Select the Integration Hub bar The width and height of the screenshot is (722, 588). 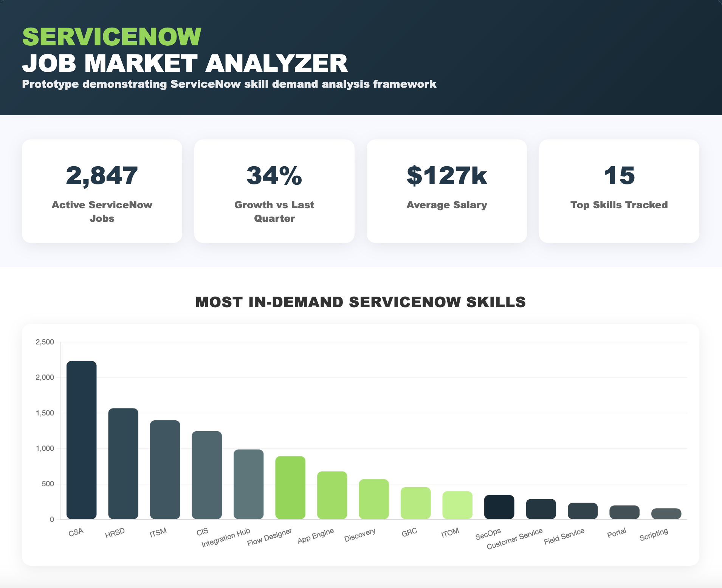coord(249,484)
